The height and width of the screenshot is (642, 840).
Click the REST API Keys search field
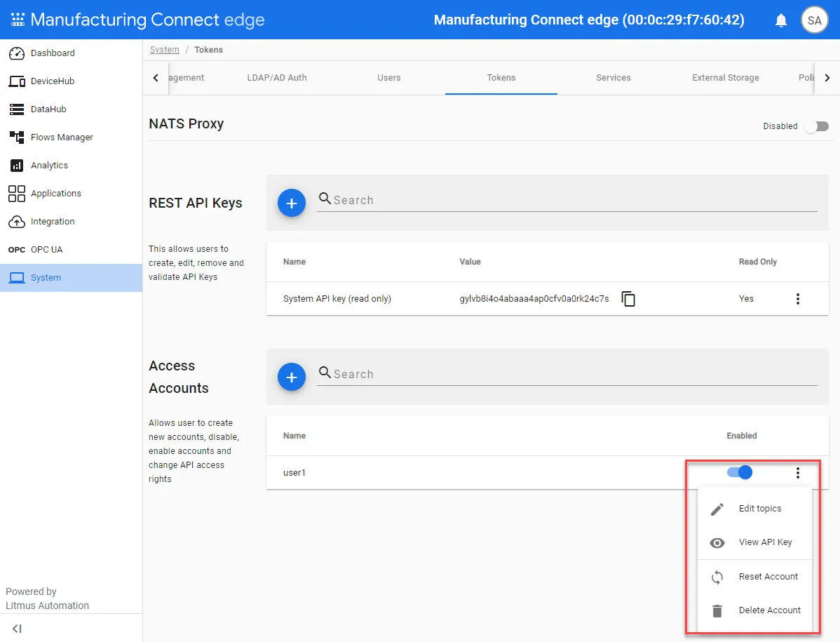tap(567, 201)
